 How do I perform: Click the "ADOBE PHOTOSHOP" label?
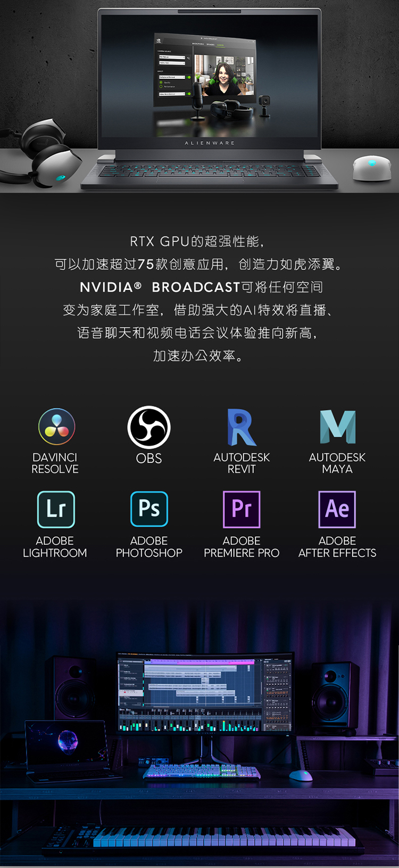pos(149,547)
